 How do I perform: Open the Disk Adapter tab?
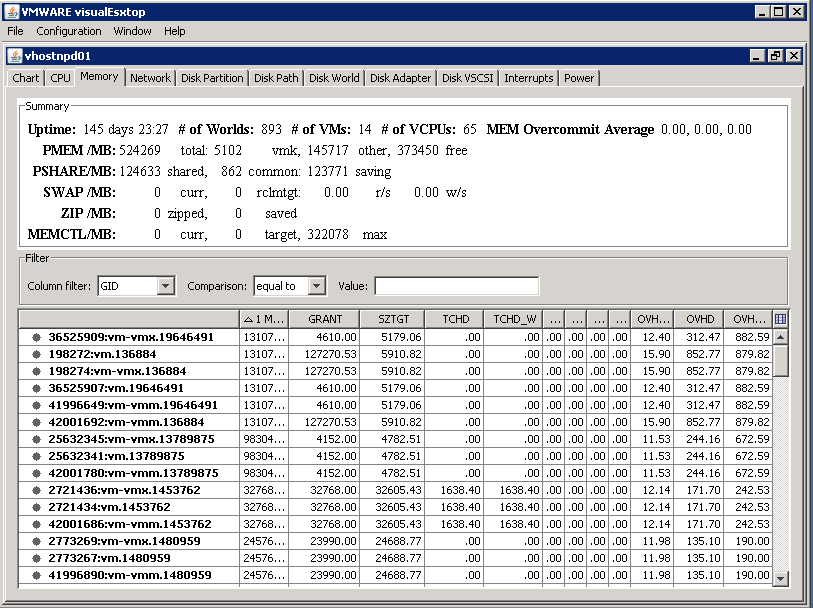click(x=400, y=78)
